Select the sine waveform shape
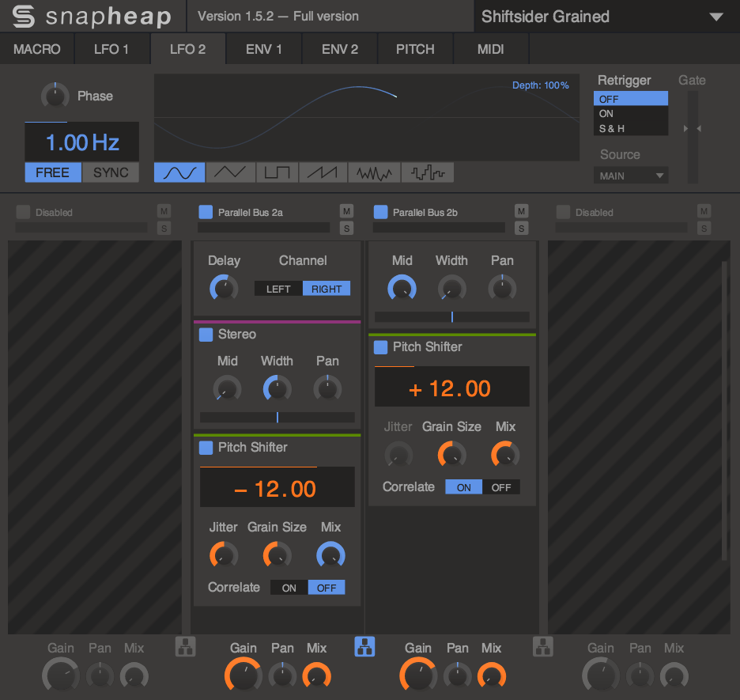 pyautogui.click(x=179, y=172)
